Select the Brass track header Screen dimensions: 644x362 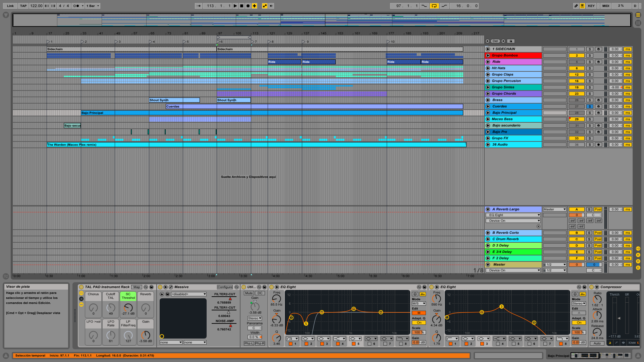pyautogui.click(x=513, y=100)
